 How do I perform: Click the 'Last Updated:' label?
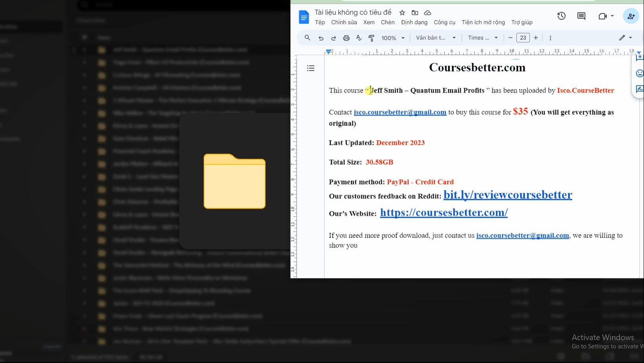tap(352, 143)
